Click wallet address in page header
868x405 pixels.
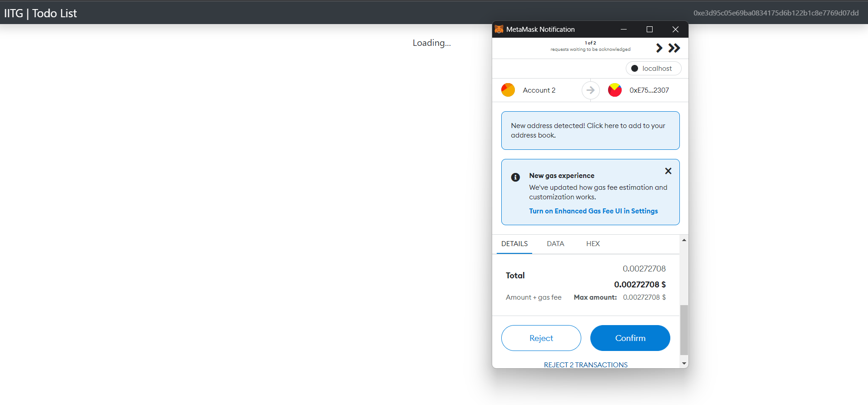[x=776, y=13]
